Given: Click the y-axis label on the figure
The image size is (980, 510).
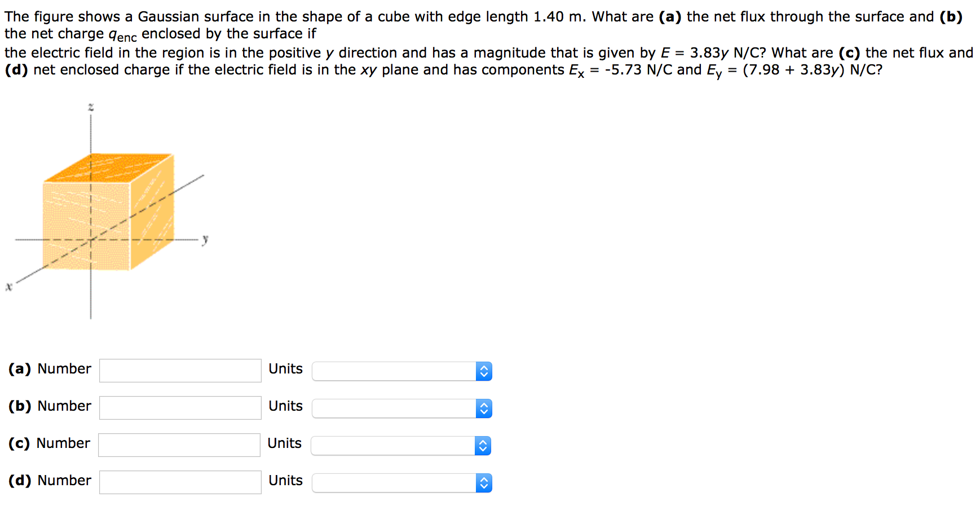Looking at the screenshot, I should coord(205,239).
